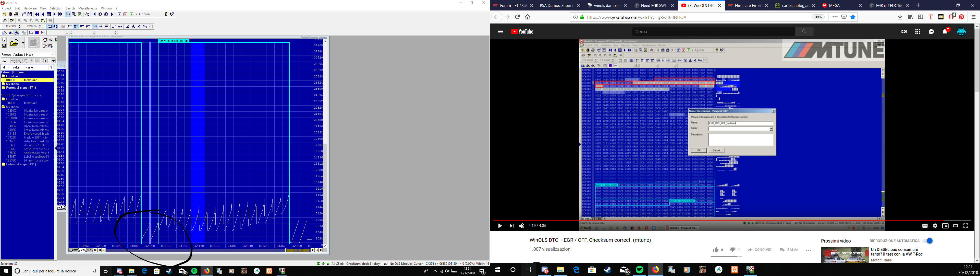The image size is (980, 276).
Task: Jump to first map with double-left arrow
Action: click(x=37, y=15)
